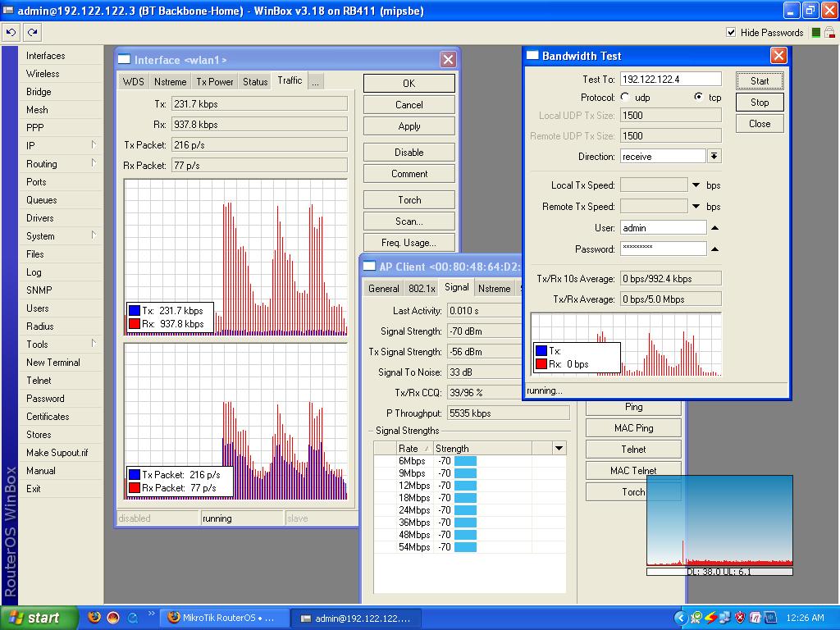Expand the IP submenu

(x=94, y=144)
